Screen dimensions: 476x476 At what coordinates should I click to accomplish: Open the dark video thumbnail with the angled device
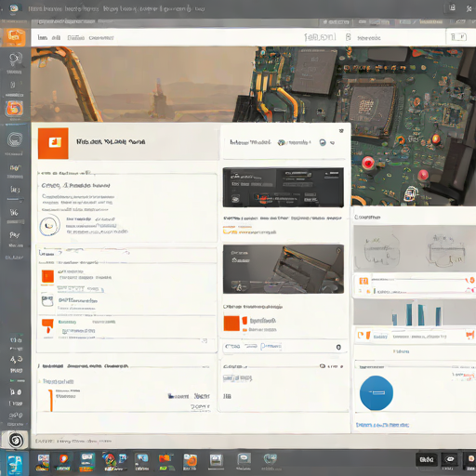(284, 269)
